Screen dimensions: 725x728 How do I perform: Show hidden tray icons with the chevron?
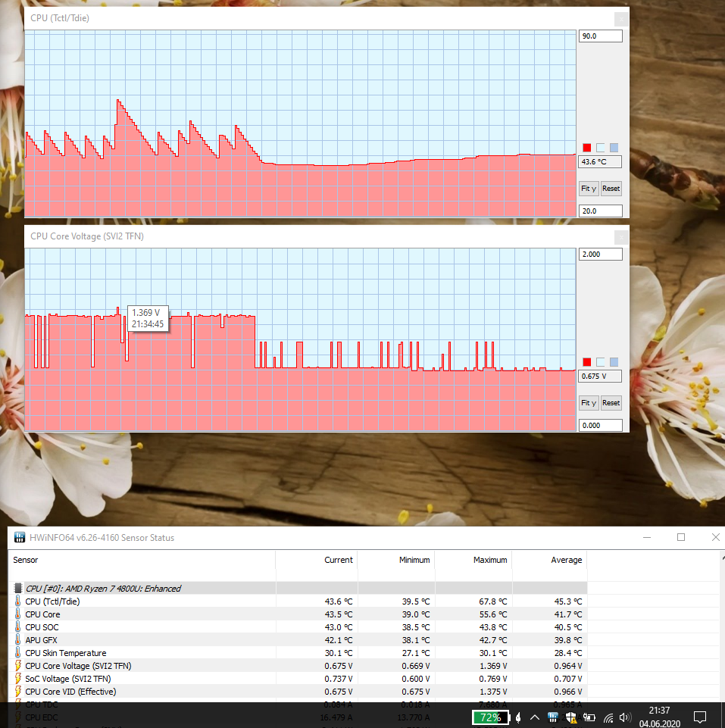pos(535,717)
